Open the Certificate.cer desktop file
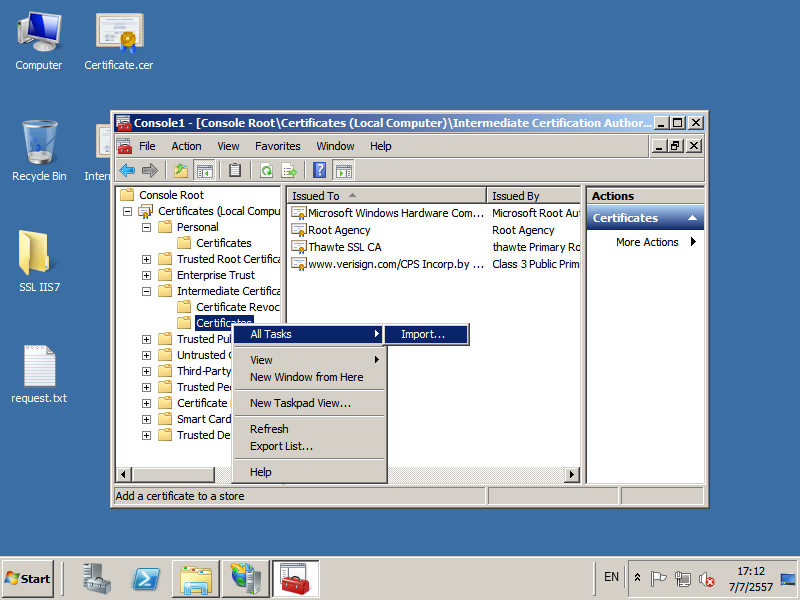The height and width of the screenshot is (600, 800). click(x=118, y=42)
